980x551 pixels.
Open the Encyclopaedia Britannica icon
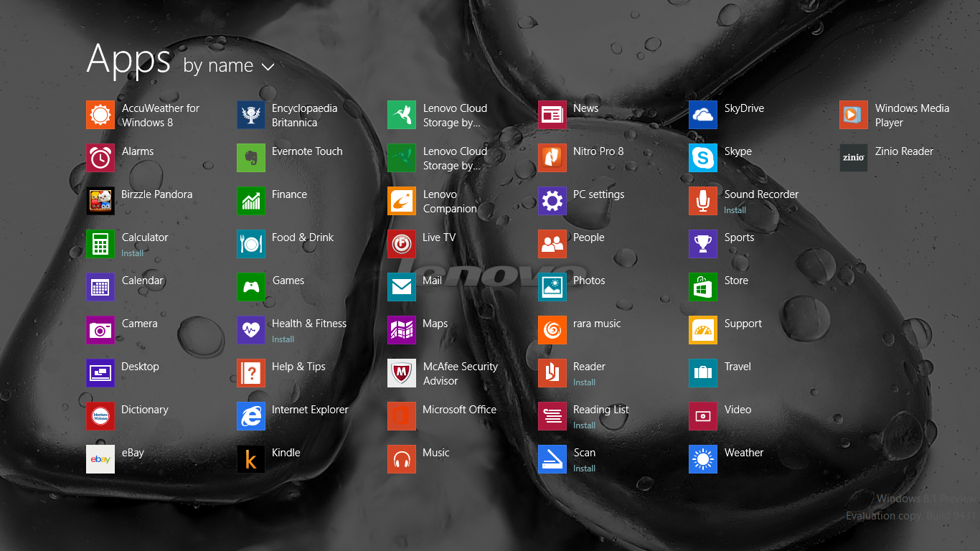pyautogui.click(x=251, y=115)
